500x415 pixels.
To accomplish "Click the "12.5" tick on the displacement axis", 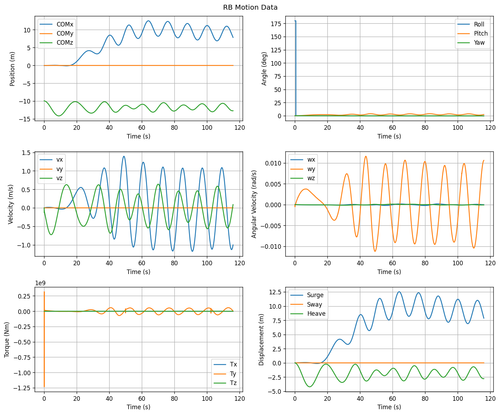I will [275, 292].
